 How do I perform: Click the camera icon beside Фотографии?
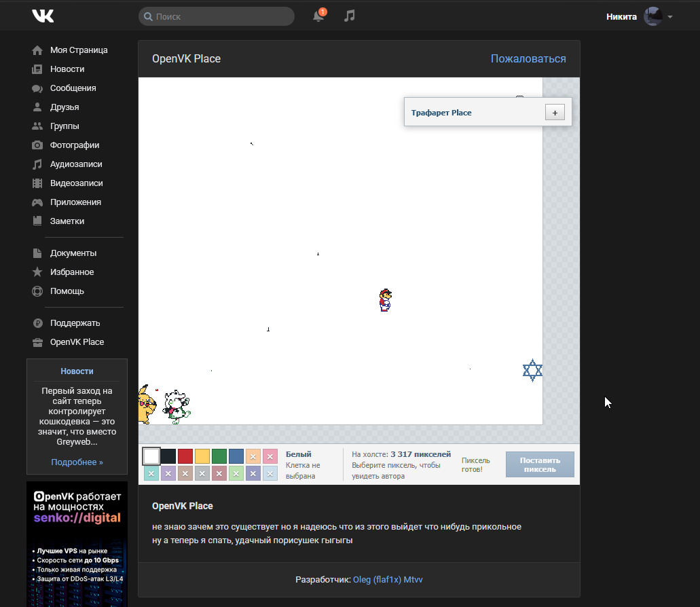coord(37,145)
